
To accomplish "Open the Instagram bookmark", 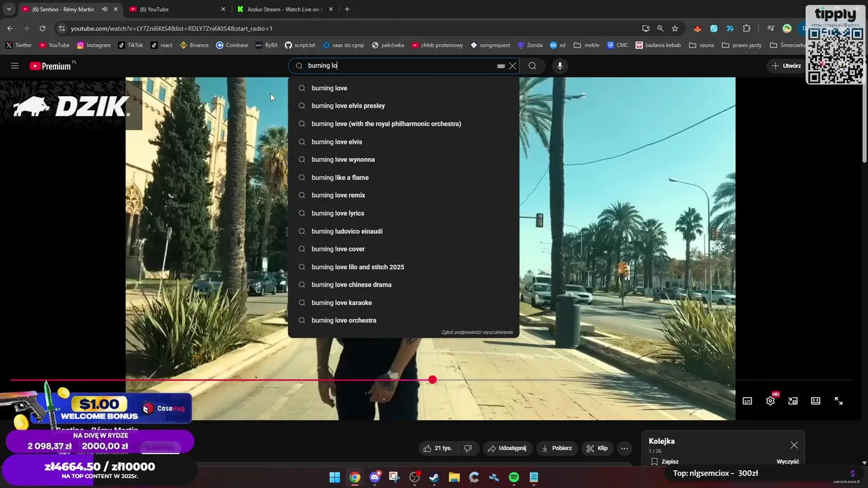I will point(94,45).
